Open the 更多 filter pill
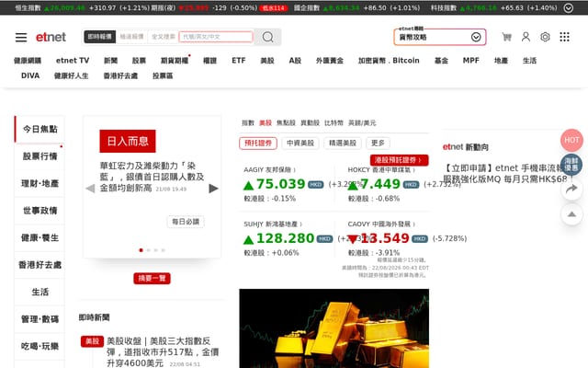 click(x=378, y=144)
